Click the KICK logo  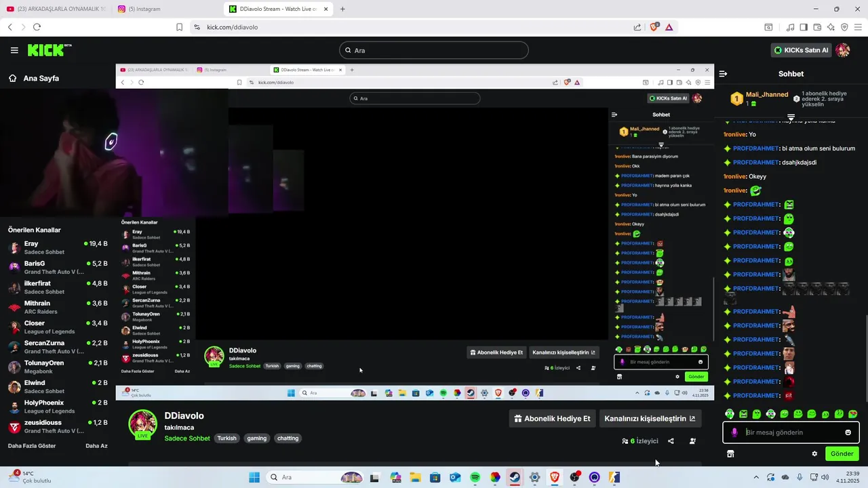point(50,50)
